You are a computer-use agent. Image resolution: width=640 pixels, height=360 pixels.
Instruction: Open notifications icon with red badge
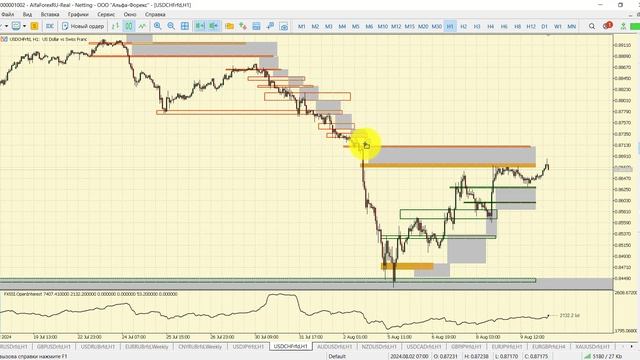click(607, 26)
